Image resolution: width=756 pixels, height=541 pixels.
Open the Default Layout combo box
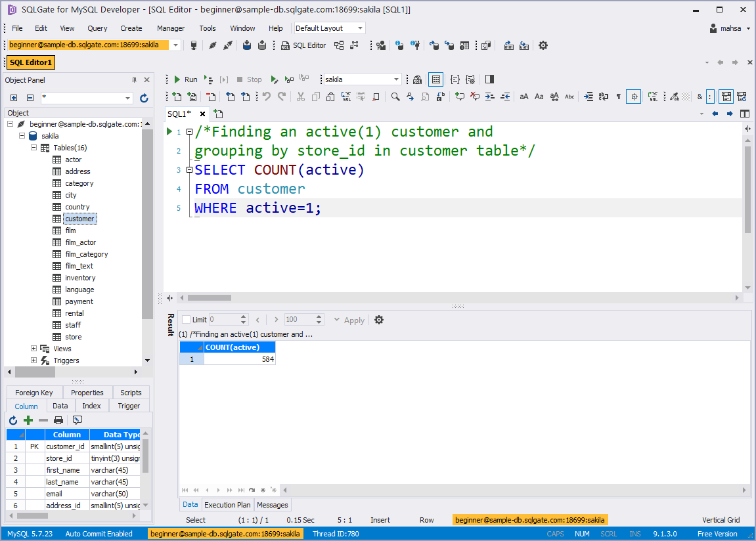329,28
